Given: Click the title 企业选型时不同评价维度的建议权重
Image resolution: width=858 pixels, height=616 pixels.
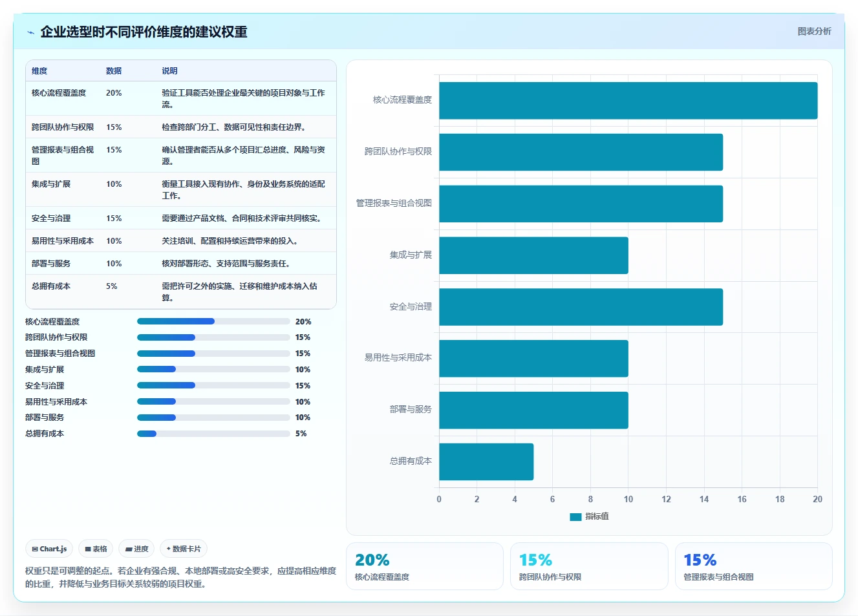Looking at the screenshot, I should click(144, 32).
